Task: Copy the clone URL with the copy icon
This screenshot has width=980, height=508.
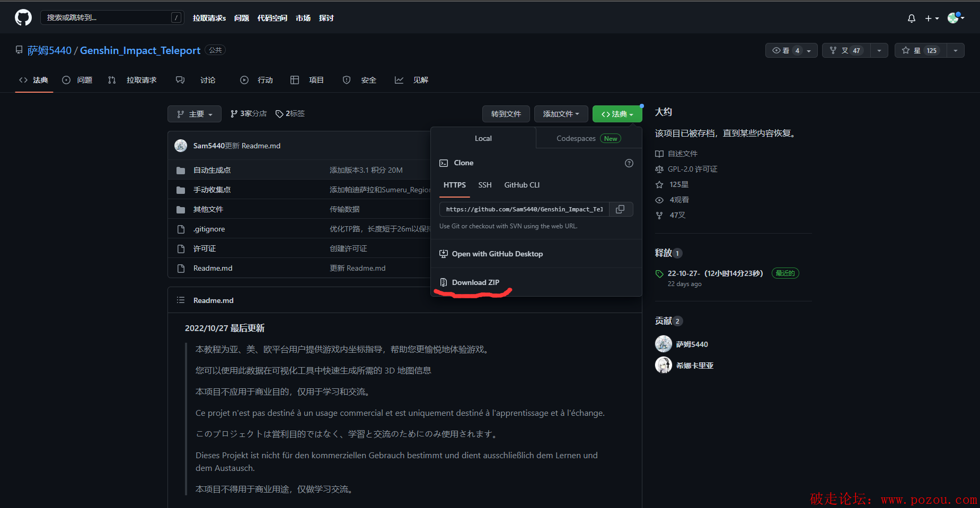Action: (x=621, y=209)
